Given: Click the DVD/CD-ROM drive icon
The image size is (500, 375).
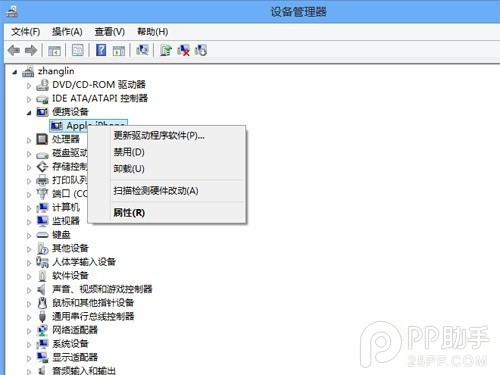Looking at the screenshot, I should tap(42, 85).
